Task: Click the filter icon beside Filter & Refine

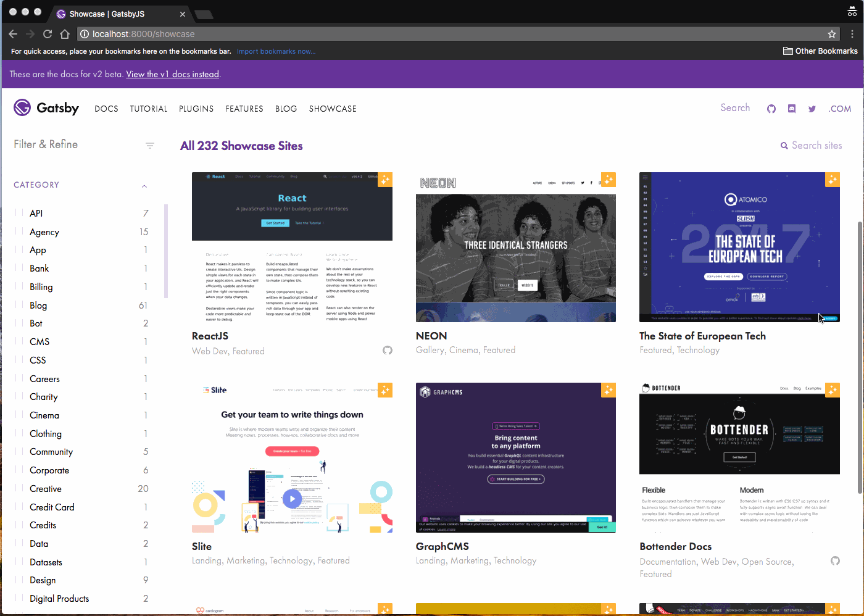Action: 150,145
